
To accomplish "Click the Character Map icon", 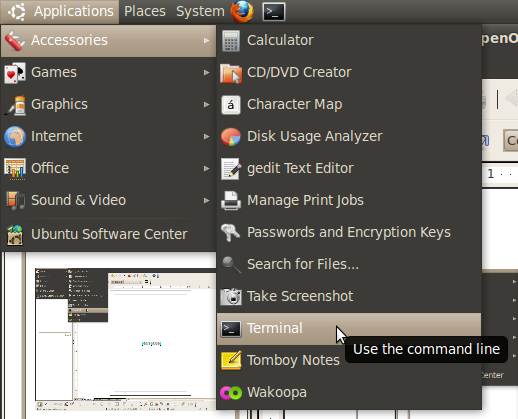I will (x=231, y=105).
